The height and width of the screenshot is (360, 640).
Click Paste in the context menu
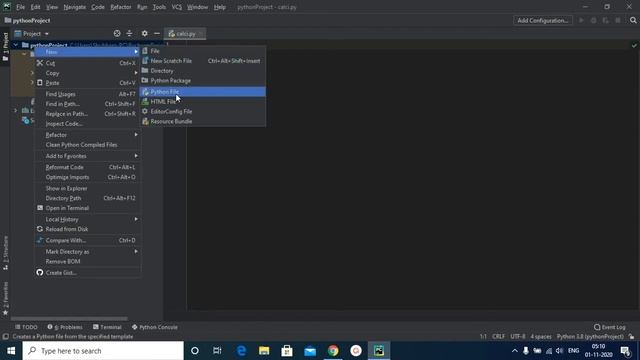pos(87,83)
